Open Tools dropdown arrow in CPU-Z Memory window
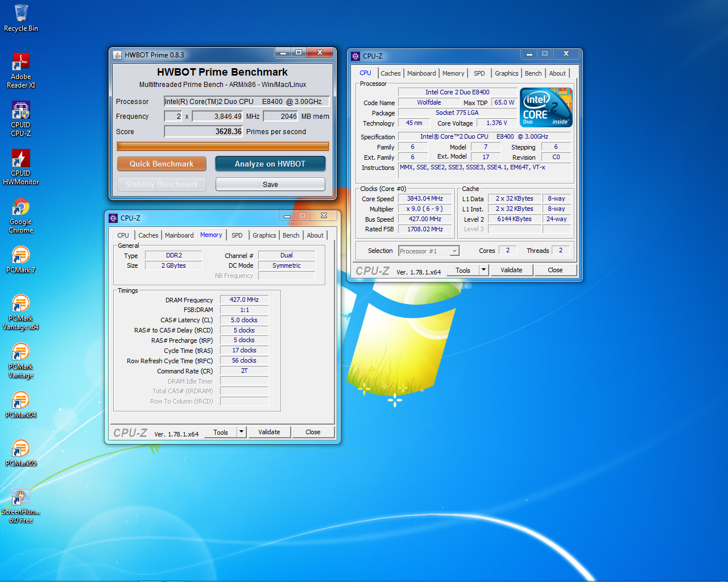 click(242, 432)
